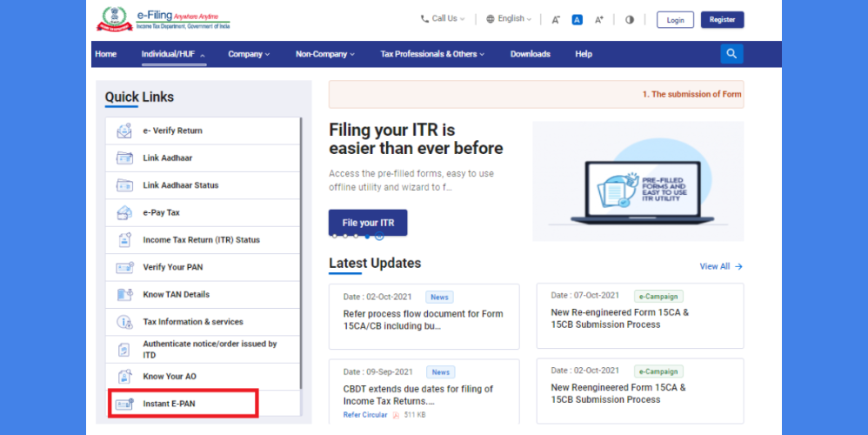Click the Income Tax Return Status icon
This screenshot has height=435, width=868.
click(124, 239)
